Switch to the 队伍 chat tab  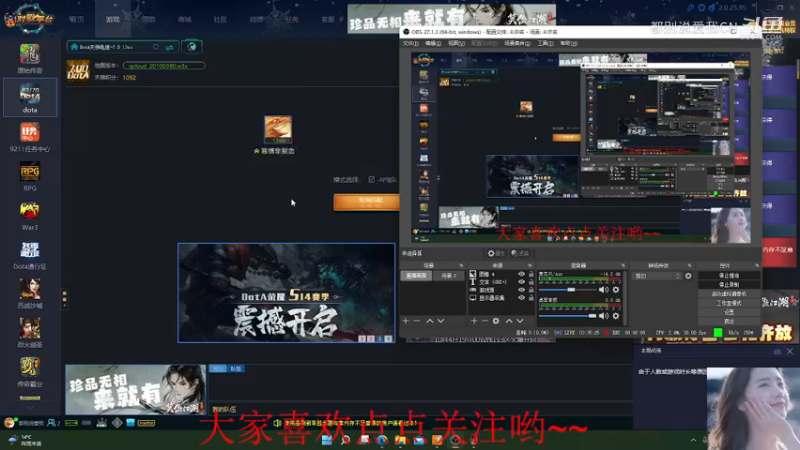(x=236, y=368)
